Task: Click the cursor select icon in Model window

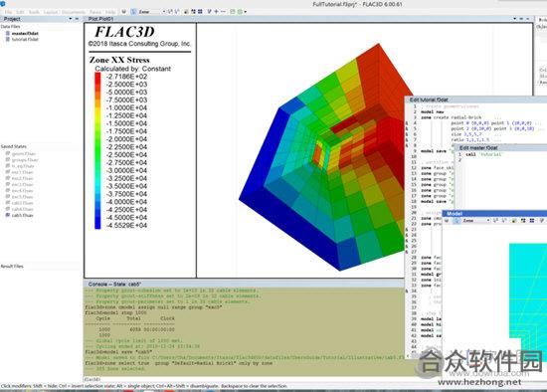Action: [x=456, y=221]
